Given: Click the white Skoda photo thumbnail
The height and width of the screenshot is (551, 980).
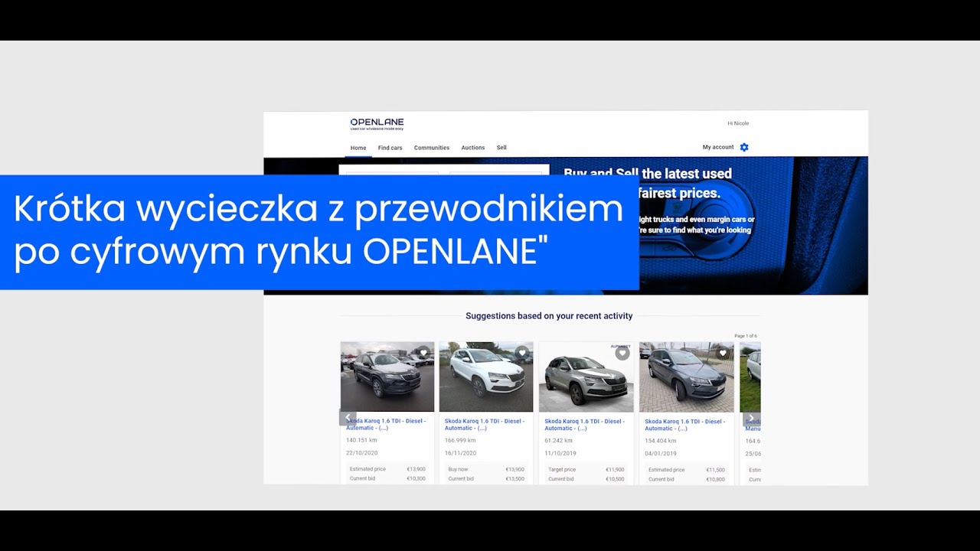Looking at the screenshot, I should pos(486,377).
